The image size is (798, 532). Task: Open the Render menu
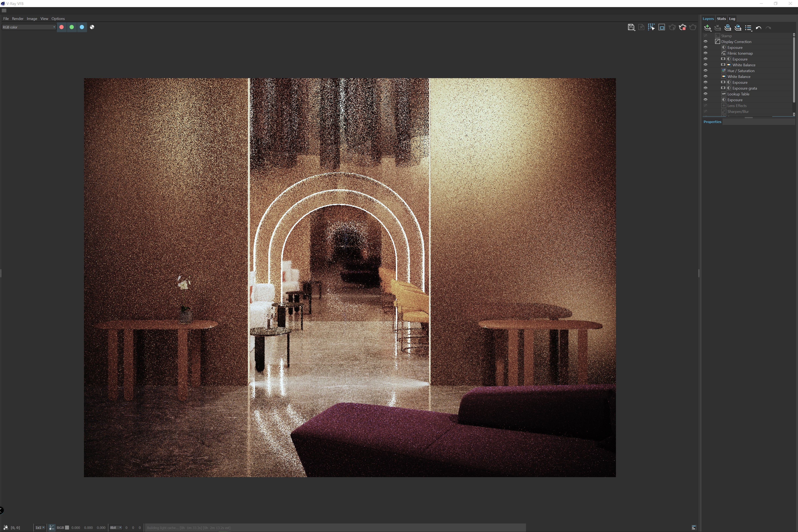tap(18, 19)
